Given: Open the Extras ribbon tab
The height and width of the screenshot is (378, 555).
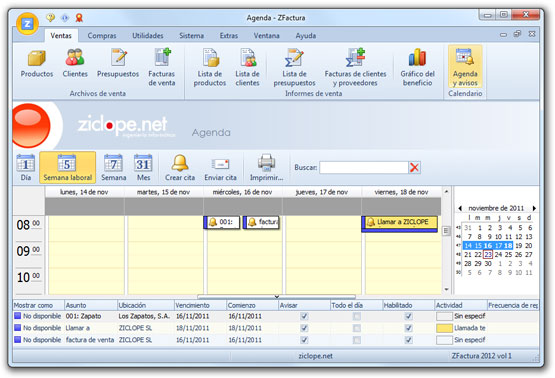Looking at the screenshot, I should pos(229,36).
